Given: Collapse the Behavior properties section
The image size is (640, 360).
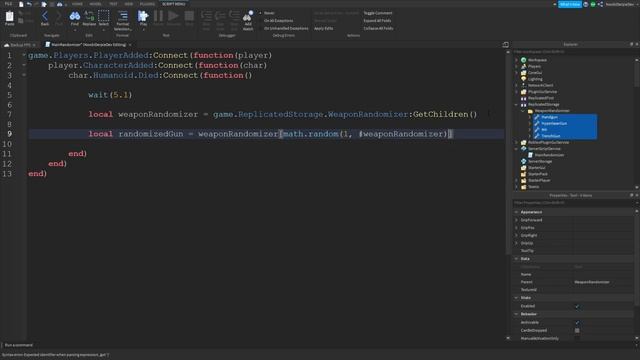Looking at the screenshot, I should point(516,314).
